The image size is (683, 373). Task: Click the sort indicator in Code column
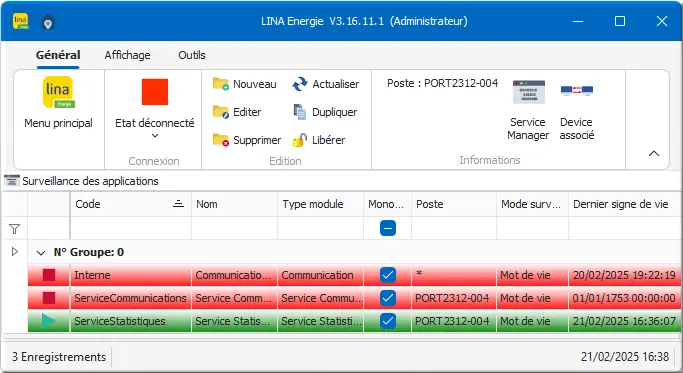pos(178,203)
